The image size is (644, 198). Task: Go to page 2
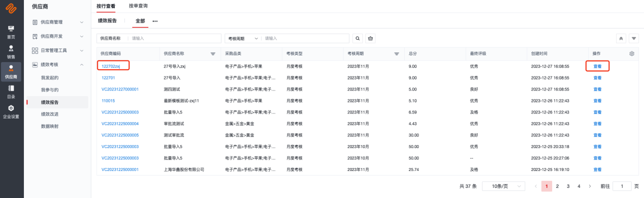click(x=557, y=186)
